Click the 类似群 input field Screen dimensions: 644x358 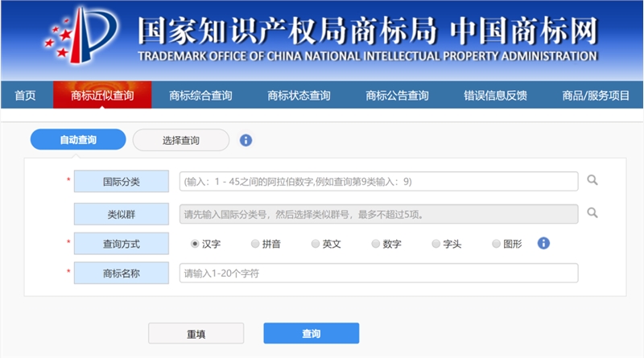378,214
